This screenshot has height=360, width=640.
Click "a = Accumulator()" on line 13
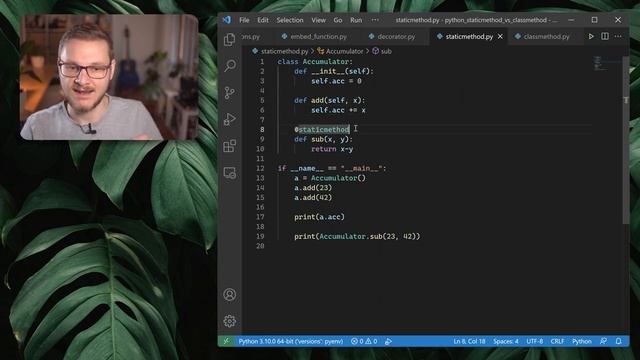click(x=330, y=178)
